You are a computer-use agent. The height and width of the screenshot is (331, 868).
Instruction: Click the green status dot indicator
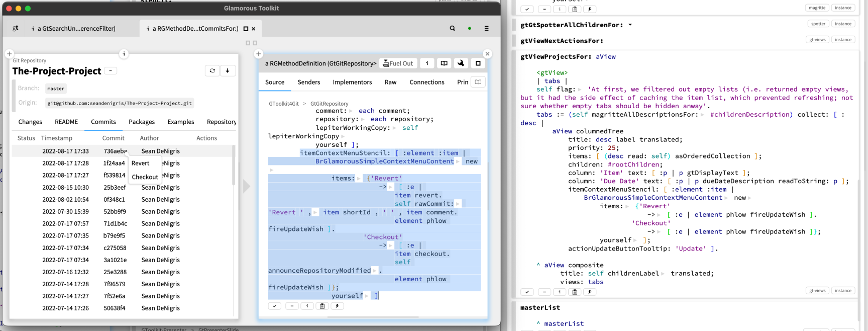tap(470, 29)
